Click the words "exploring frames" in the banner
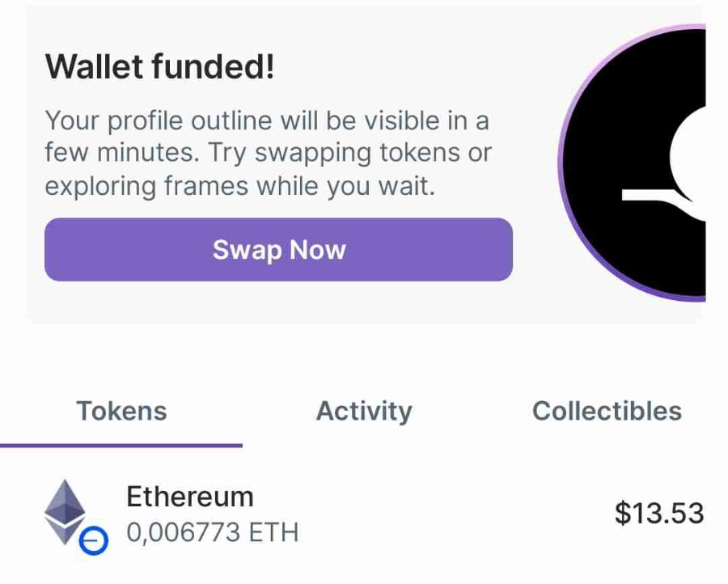This screenshot has width=728, height=584. tap(146, 186)
